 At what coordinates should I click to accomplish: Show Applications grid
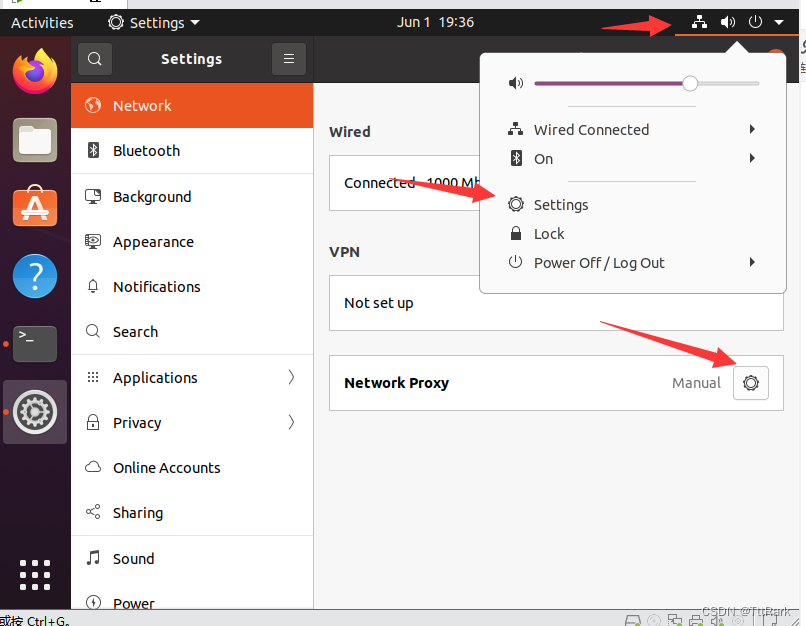click(35, 575)
